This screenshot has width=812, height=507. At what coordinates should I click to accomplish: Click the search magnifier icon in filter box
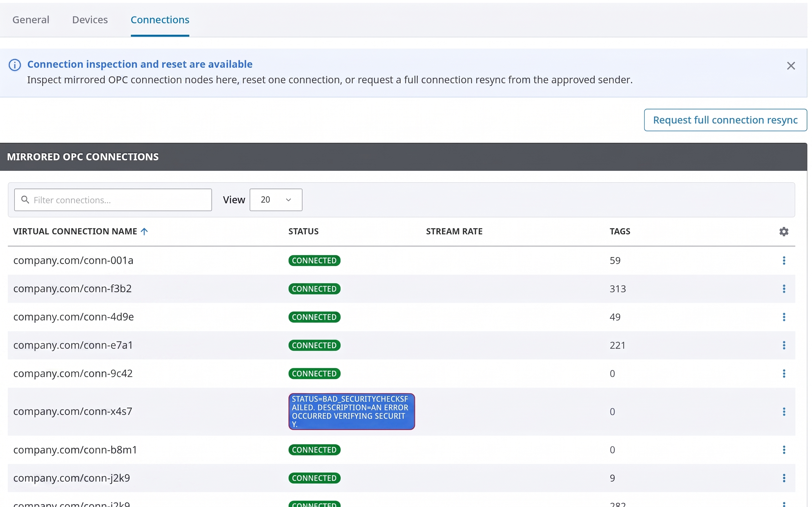25,199
